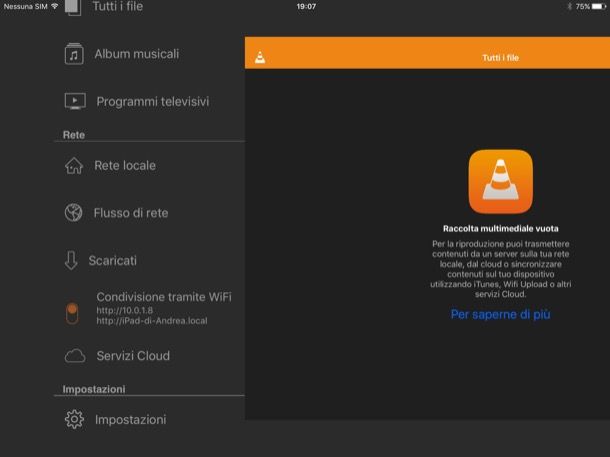Open the Impostazioni settings entry next to gear

coord(131,420)
